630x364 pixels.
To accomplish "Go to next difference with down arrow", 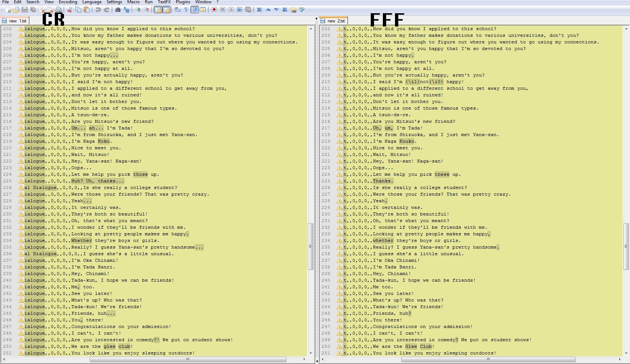I will [x=277, y=10].
